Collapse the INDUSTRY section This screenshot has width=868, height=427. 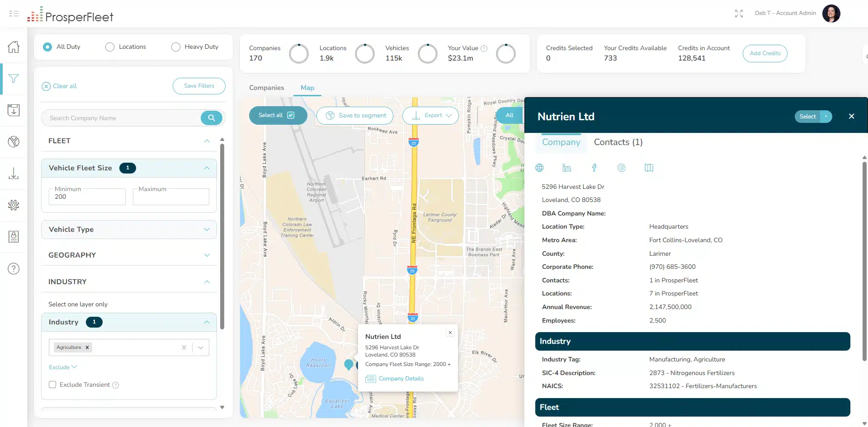point(207,282)
